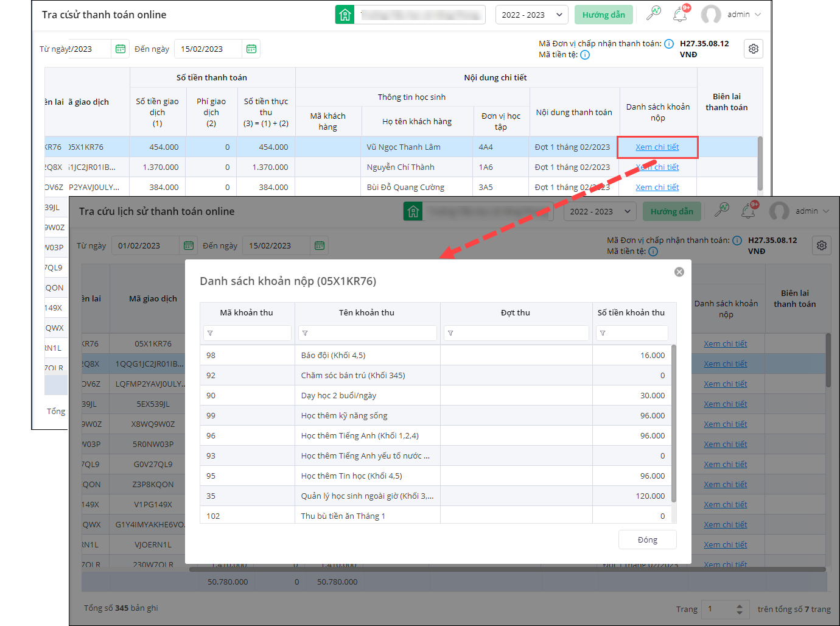Screen dimensions: 840x626
Task: Click info icon beside Mã tiền tệ, back window
Action: point(585,55)
